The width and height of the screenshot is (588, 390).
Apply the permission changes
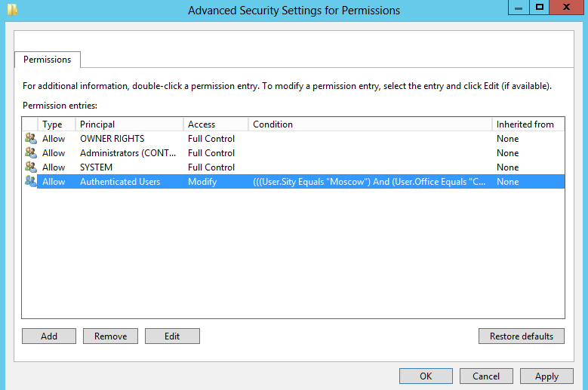tap(546, 376)
